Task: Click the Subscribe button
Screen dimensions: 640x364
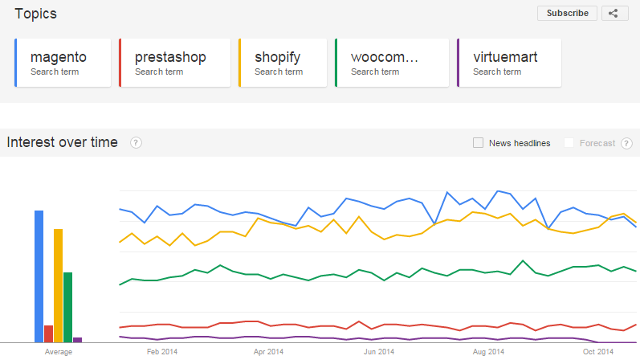Action: [x=567, y=13]
